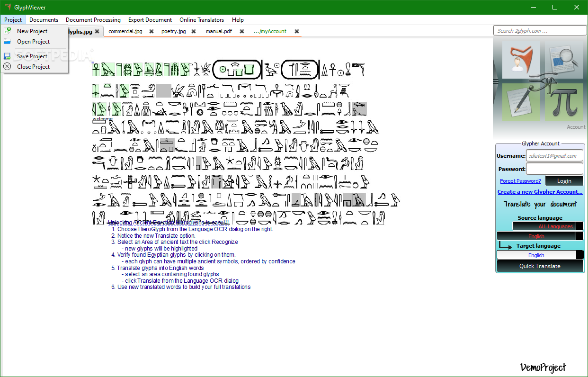
Task: Open the Project menu
Action: pyautogui.click(x=13, y=19)
